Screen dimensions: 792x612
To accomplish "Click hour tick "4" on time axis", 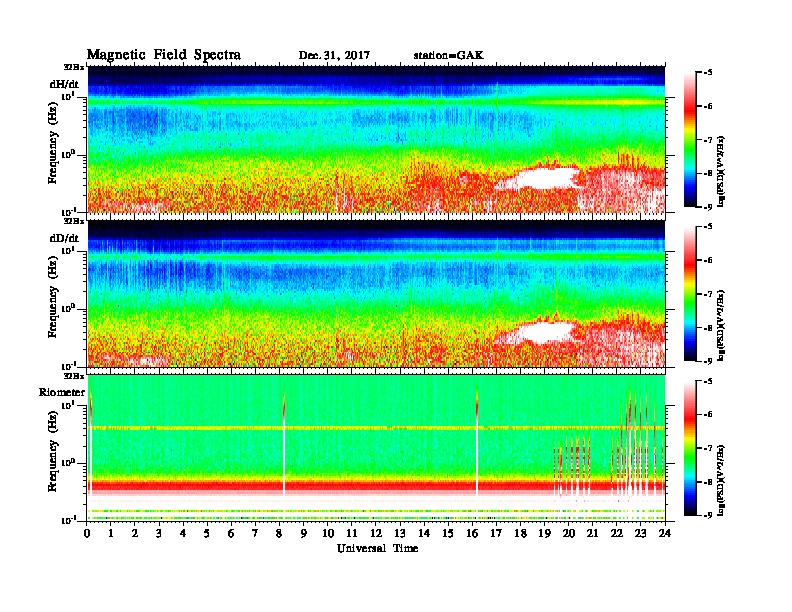I will point(183,534).
